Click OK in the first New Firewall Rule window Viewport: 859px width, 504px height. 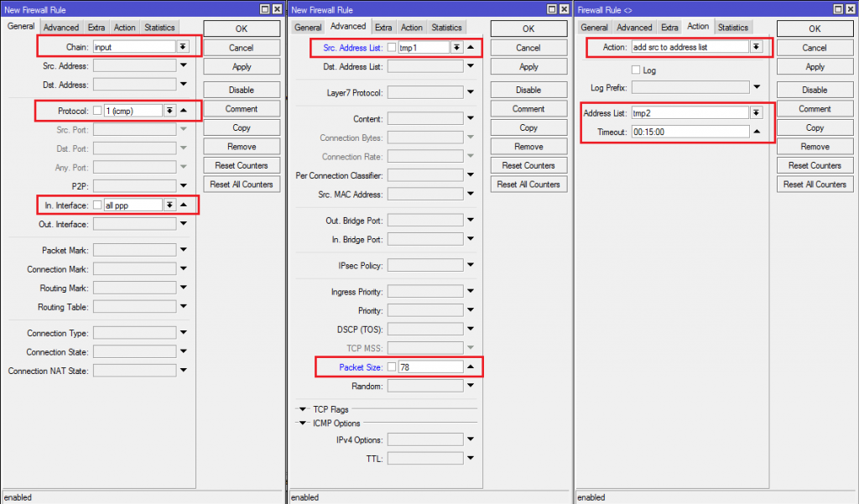coord(242,29)
